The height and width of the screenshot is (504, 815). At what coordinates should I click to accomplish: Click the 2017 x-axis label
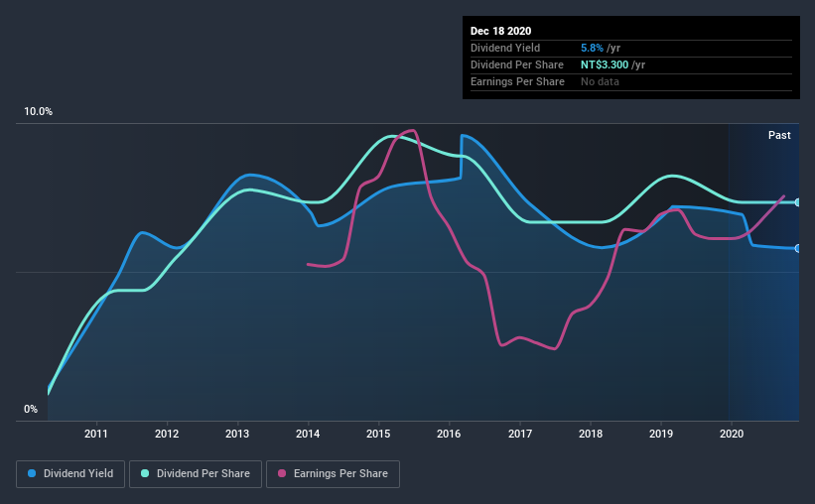click(520, 434)
